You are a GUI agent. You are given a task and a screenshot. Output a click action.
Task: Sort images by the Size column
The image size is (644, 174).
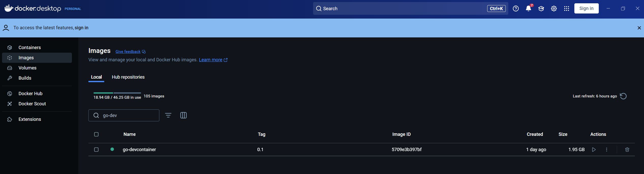[563, 134]
